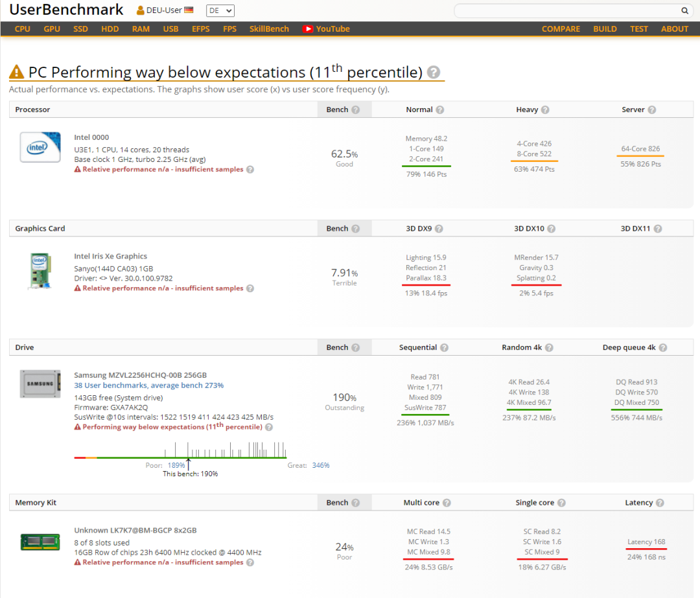Click the help icon beside Latency column
This screenshot has width=700, height=598.
(x=659, y=503)
